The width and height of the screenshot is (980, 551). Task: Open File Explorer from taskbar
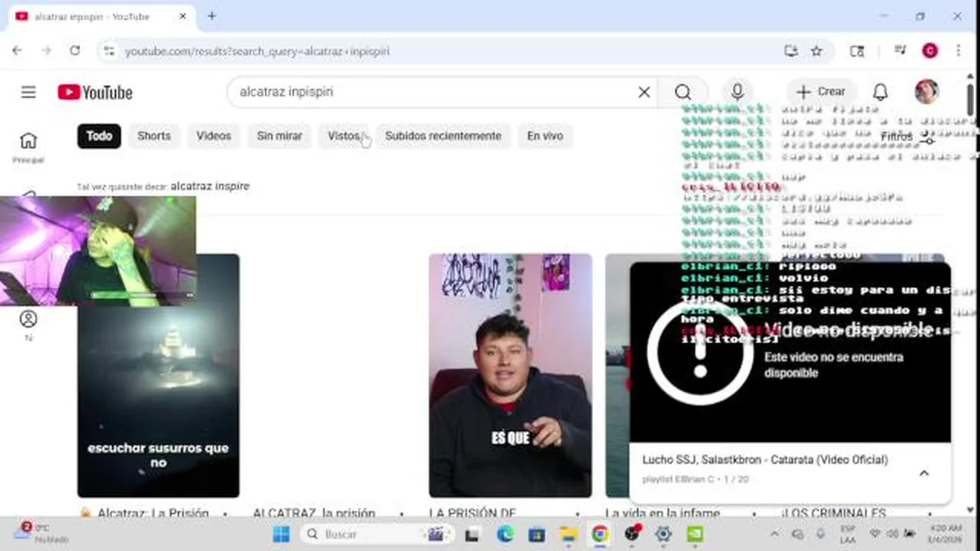568,534
